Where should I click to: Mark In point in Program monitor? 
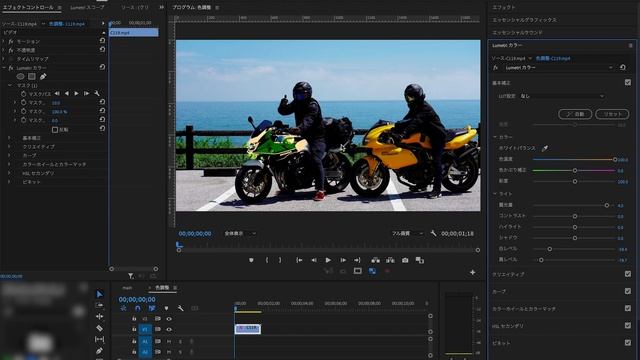pos(267,260)
